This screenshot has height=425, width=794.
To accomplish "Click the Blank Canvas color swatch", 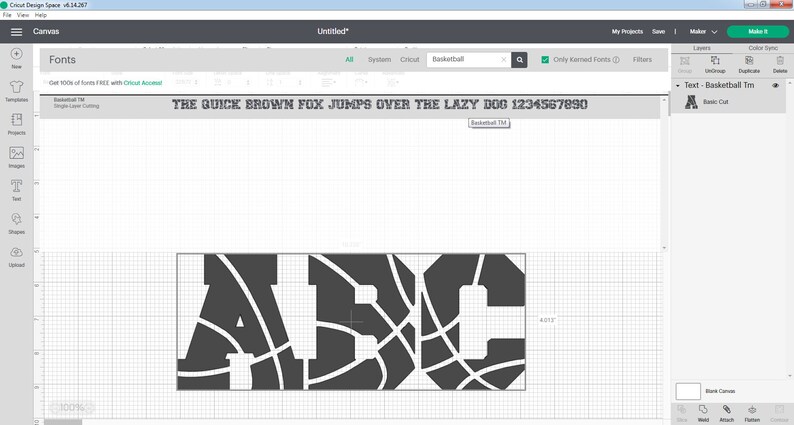I will (688, 392).
